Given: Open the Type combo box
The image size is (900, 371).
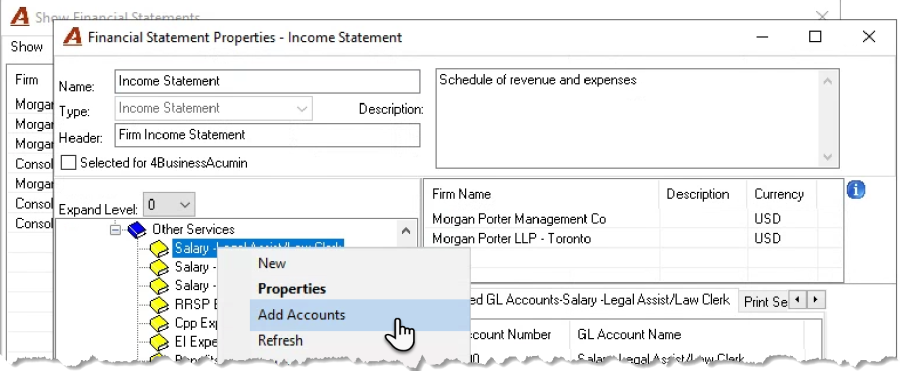Looking at the screenshot, I should click(214, 109).
